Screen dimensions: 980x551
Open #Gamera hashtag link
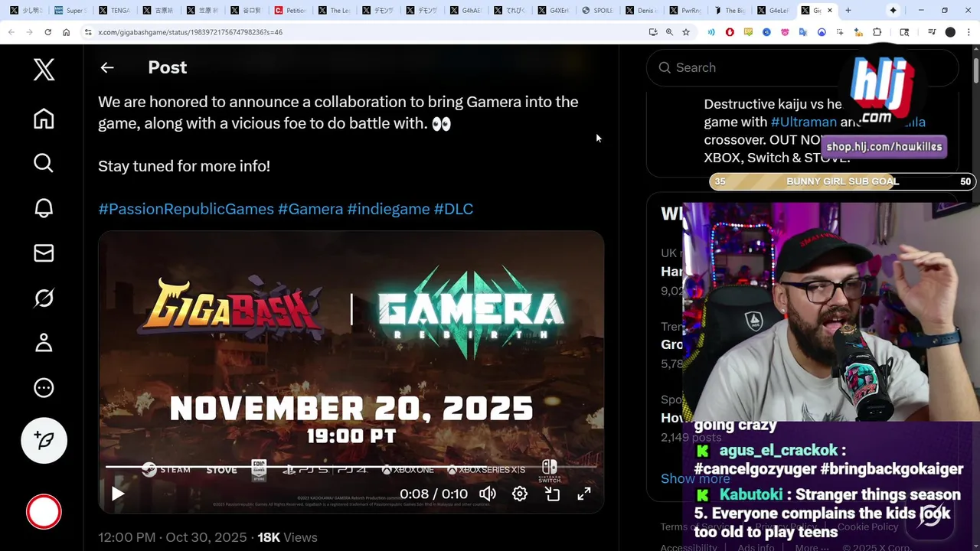[x=310, y=209]
